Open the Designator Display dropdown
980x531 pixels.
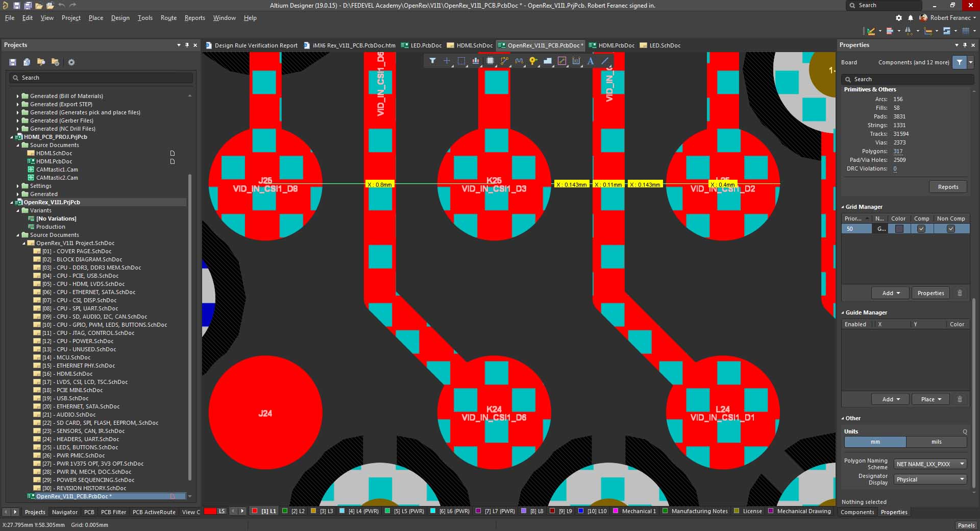[930, 479]
